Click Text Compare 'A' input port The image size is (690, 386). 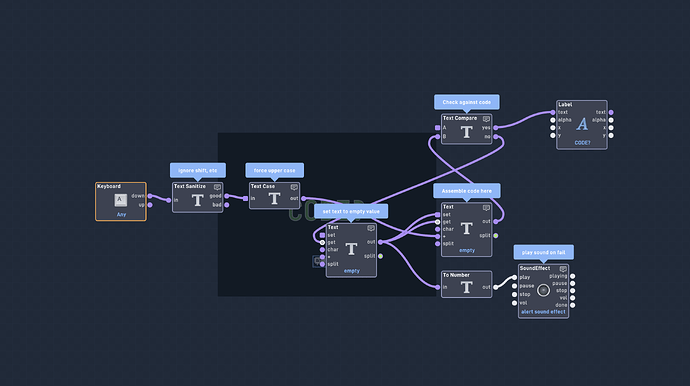tap(437, 128)
